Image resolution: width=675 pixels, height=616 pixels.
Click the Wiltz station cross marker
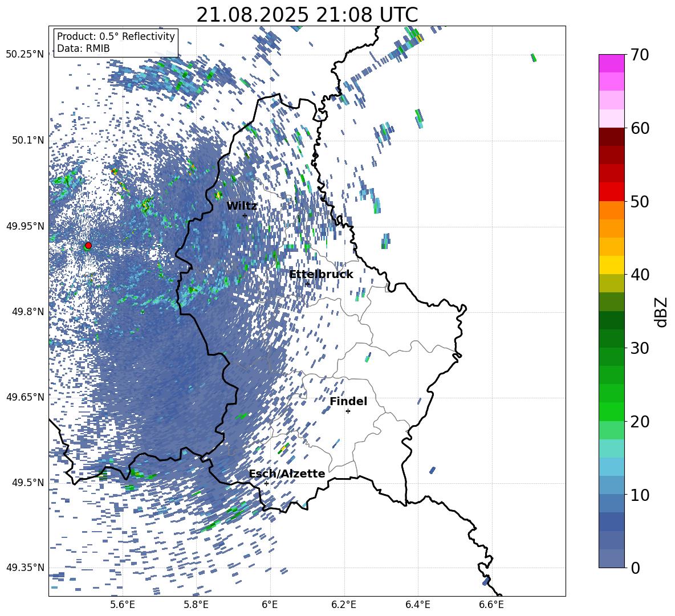245,215
